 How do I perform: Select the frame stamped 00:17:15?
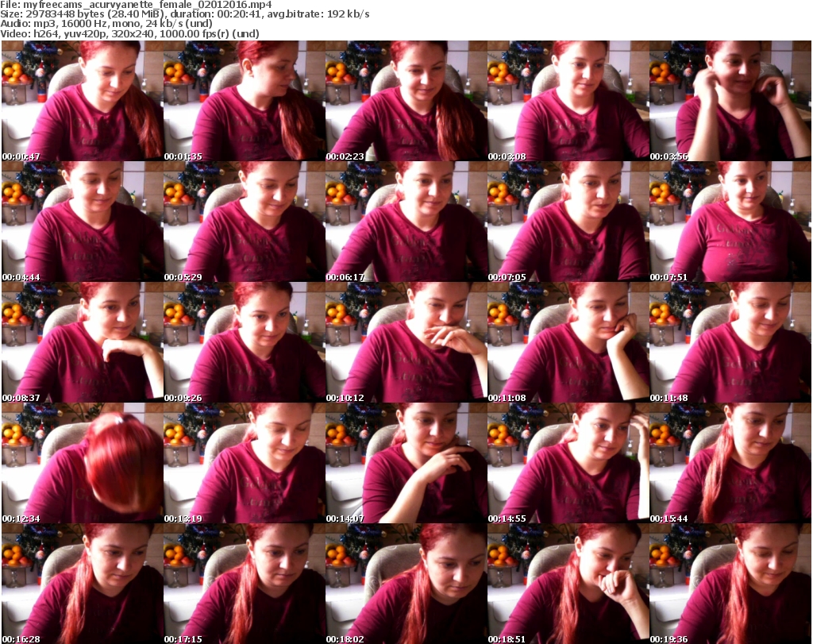point(245,584)
